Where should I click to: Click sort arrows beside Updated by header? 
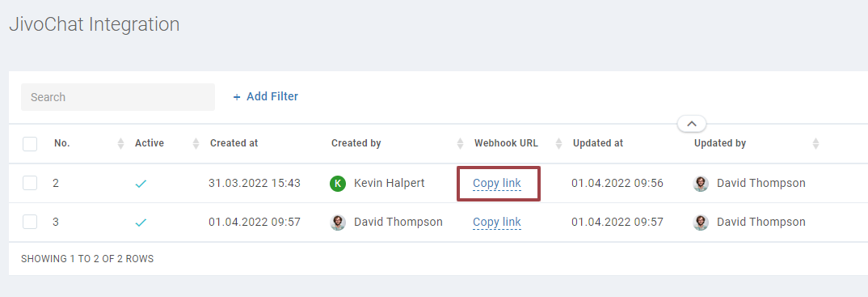(x=815, y=144)
